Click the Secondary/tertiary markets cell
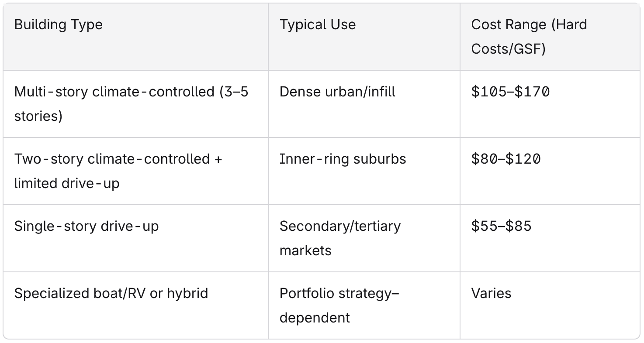The height and width of the screenshot is (343, 644). click(x=364, y=238)
